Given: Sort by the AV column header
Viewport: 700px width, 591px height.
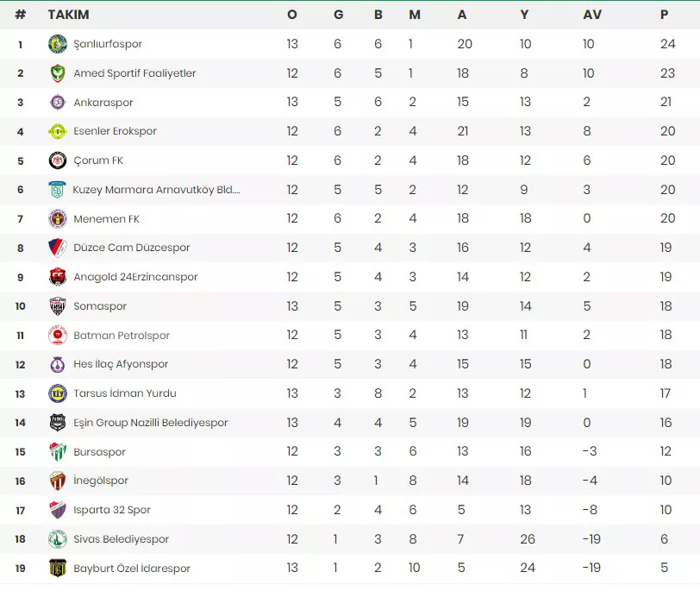Looking at the screenshot, I should (x=592, y=15).
